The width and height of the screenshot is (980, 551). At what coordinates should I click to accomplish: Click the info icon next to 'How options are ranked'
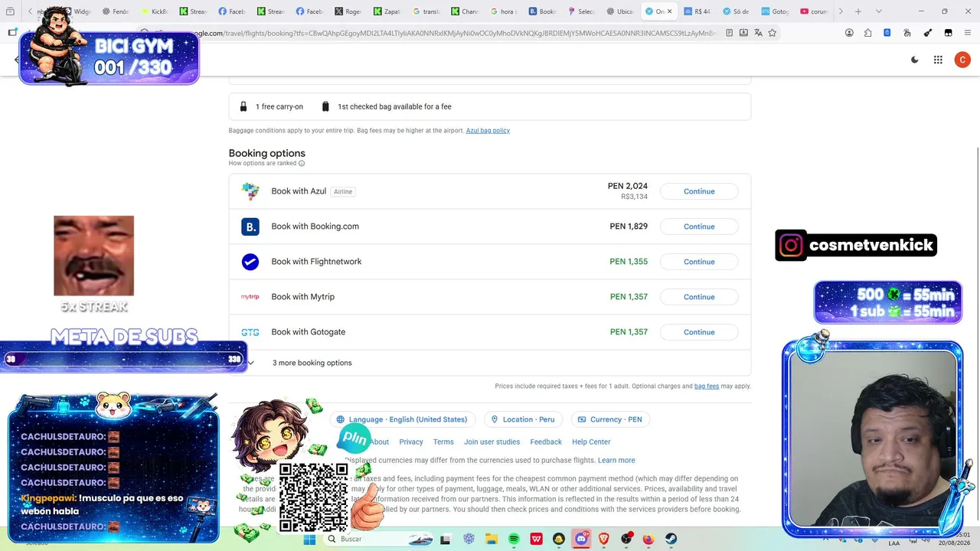click(x=302, y=163)
